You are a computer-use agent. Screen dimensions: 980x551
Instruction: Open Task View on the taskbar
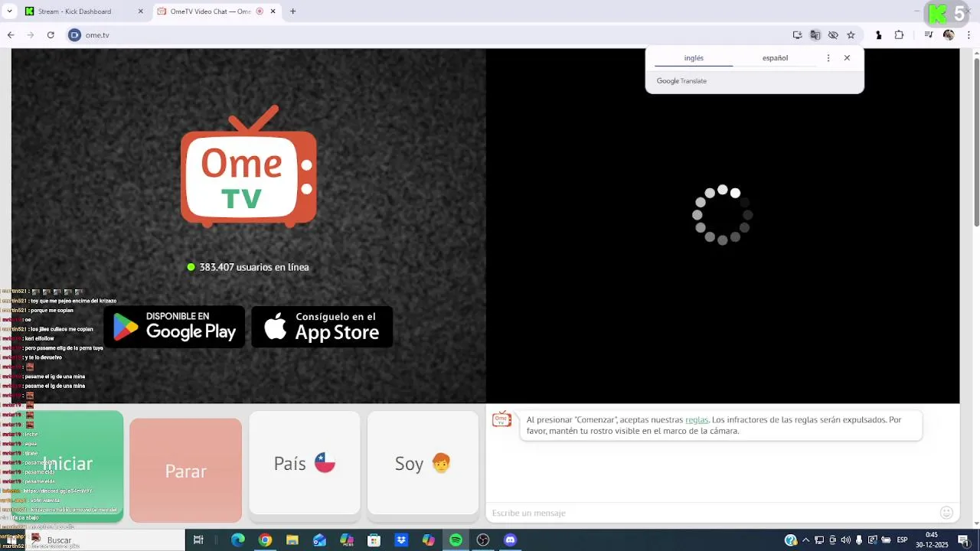click(198, 540)
